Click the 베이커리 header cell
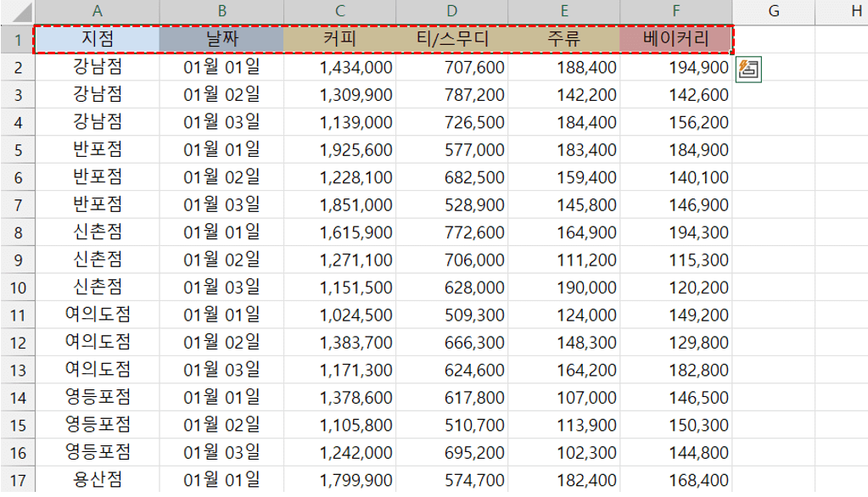 675,39
